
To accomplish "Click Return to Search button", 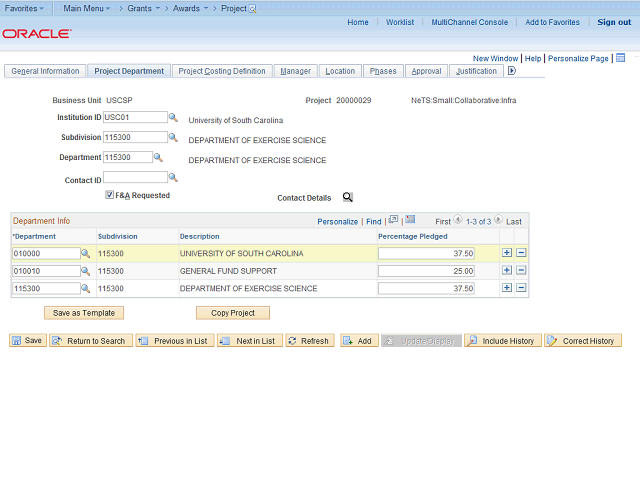I will click(91, 340).
